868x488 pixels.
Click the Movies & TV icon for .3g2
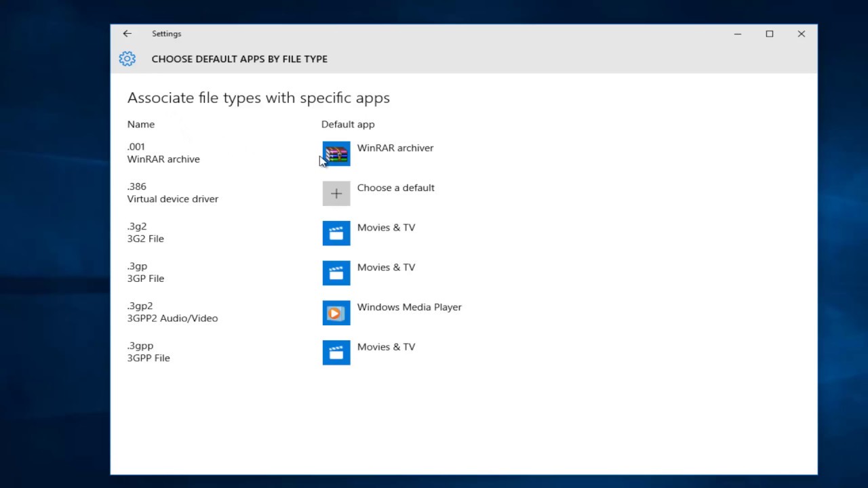(336, 233)
